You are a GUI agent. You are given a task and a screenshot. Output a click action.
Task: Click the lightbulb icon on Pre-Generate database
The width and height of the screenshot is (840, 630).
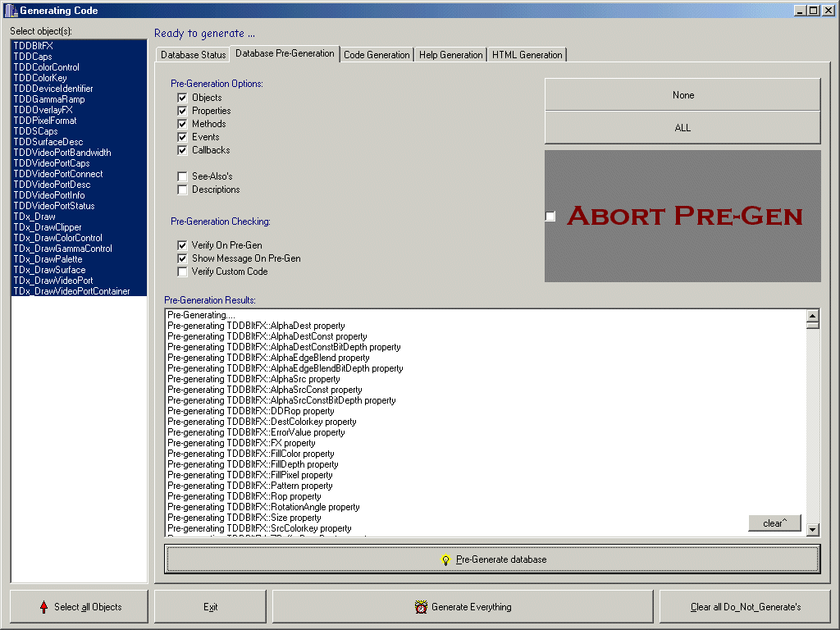(x=446, y=559)
